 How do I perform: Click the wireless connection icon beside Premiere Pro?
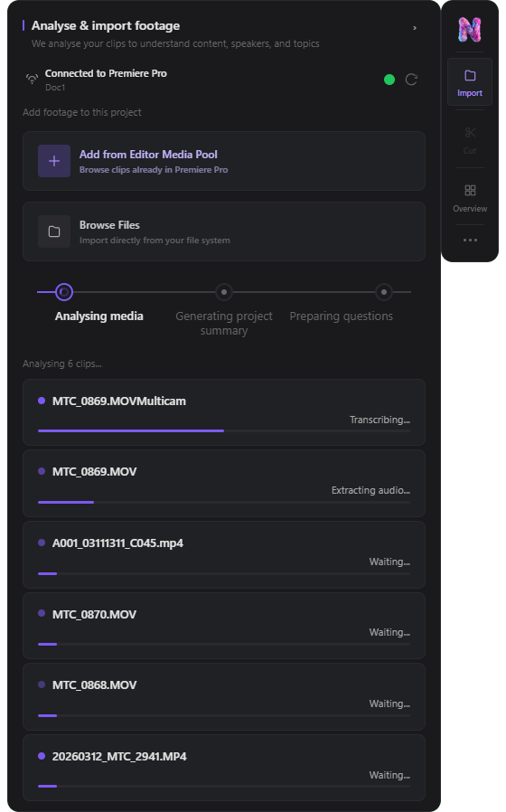(33, 79)
